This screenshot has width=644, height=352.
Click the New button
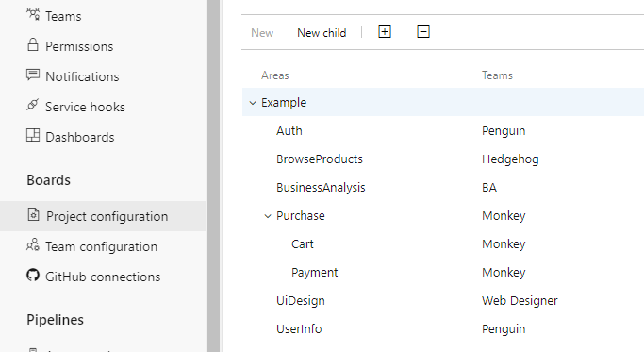262,33
